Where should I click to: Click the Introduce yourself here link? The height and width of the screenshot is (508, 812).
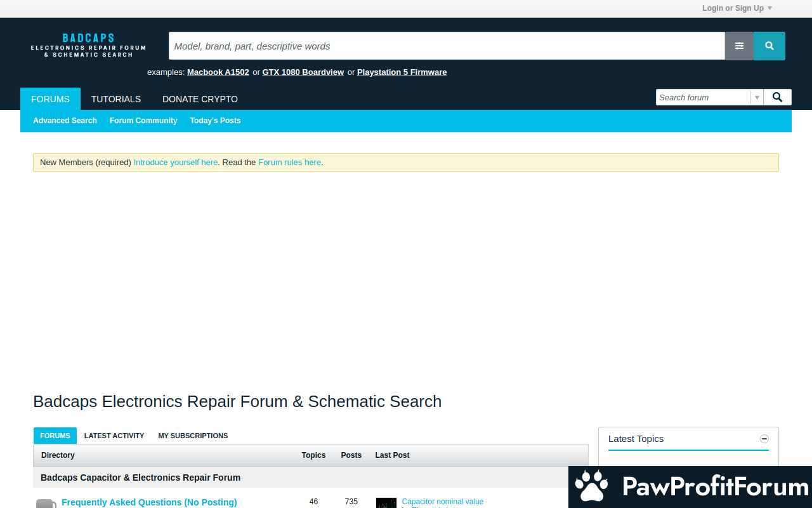[175, 163]
